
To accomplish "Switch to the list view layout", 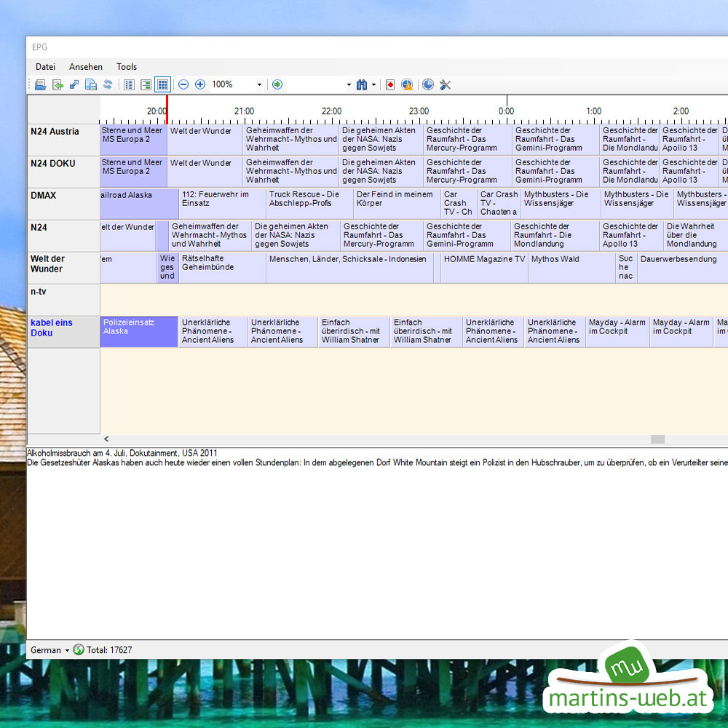I will pos(129,84).
